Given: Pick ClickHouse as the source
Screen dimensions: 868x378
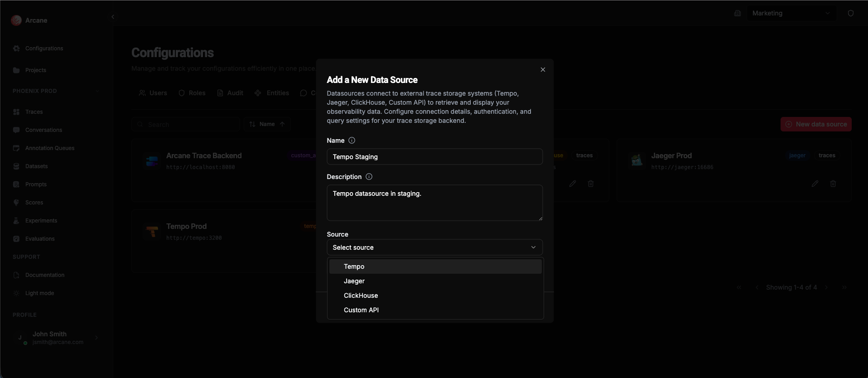Looking at the screenshot, I should [435, 296].
